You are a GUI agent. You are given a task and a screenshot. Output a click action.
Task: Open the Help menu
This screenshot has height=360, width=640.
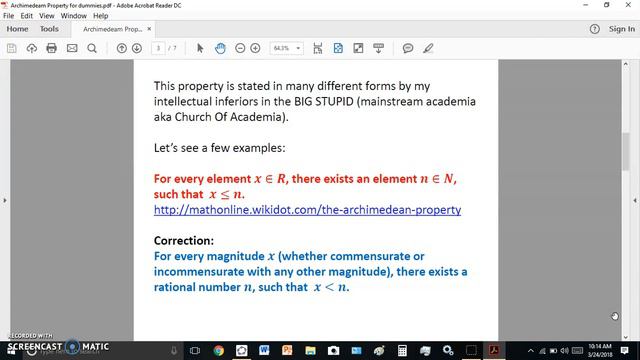pyautogui.click(x=100, y=16)
